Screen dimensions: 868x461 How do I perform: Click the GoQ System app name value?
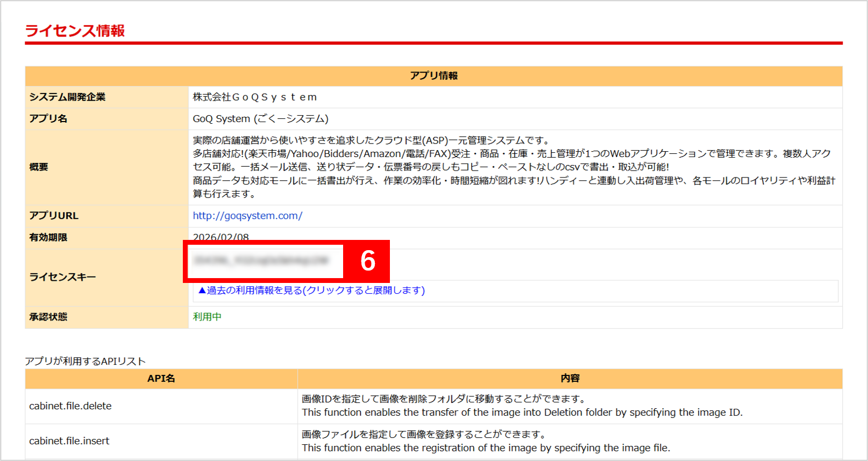click(260, 118)
